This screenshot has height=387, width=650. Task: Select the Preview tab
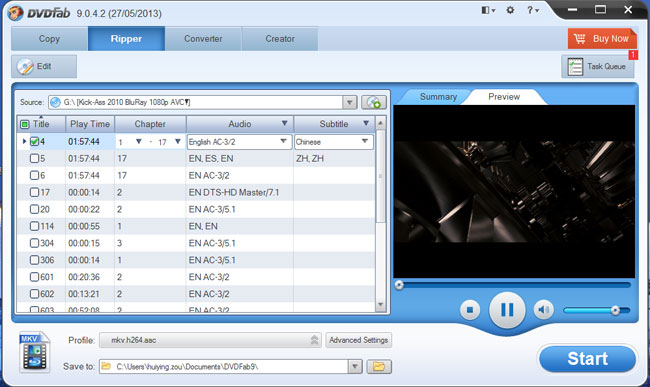tap(504, 97)
